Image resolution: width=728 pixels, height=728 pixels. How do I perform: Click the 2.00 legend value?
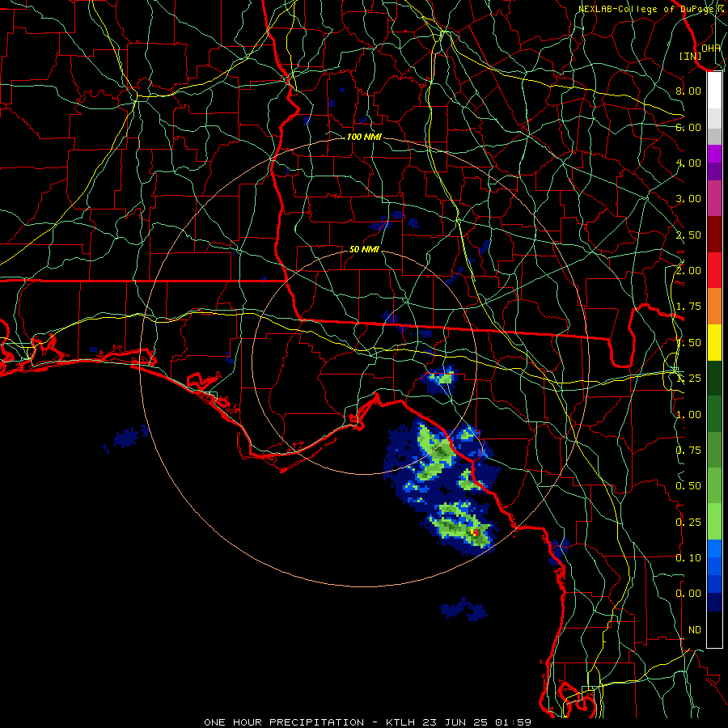[688, 270]
